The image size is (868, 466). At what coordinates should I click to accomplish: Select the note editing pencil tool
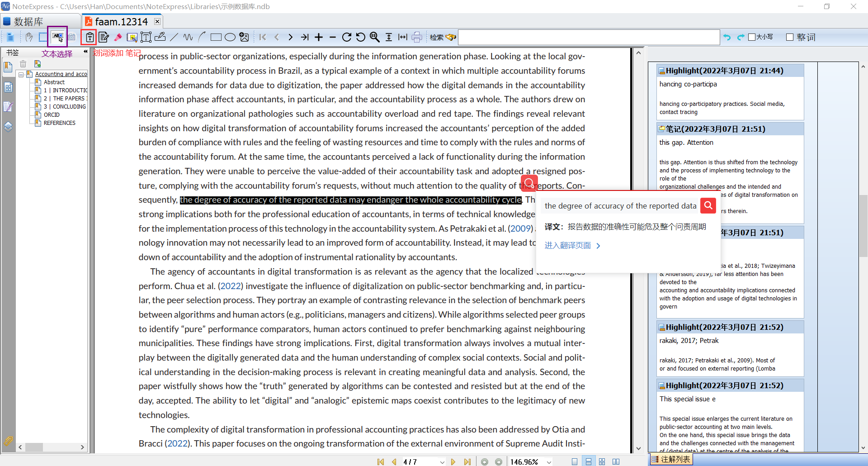pos(104,37)
